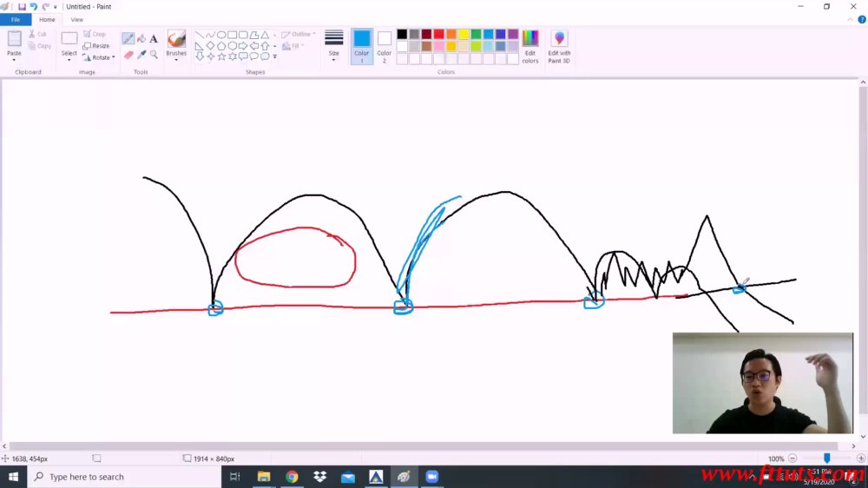Click Cut in the Clipboard group
This screenshot has width=868, height=488.
[x=38, y=35]
